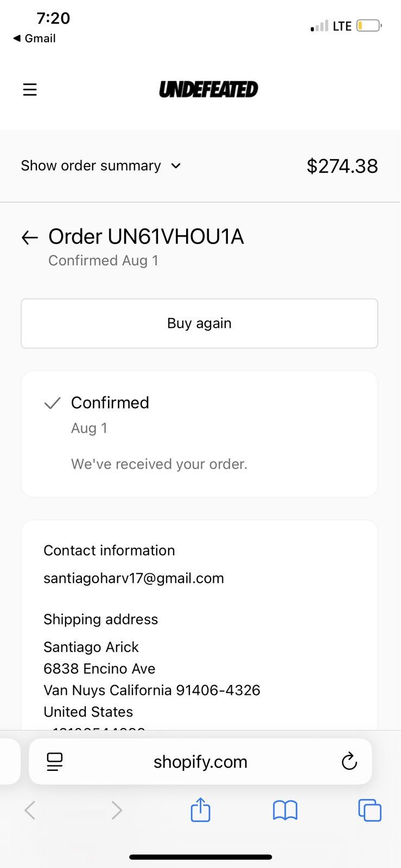Tap the $274.38 order total

(x=342, y=166)
